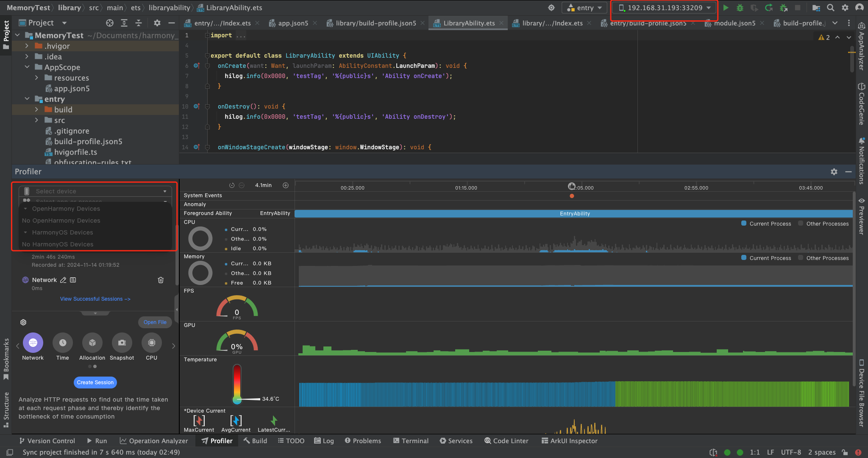868x458 pixels.
Task: Rename the Network session with pencil icon
Action: point(63,280)
